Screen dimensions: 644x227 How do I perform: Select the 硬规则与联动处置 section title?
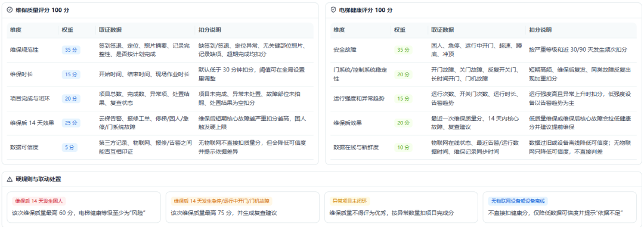click(x=39, y=179)
